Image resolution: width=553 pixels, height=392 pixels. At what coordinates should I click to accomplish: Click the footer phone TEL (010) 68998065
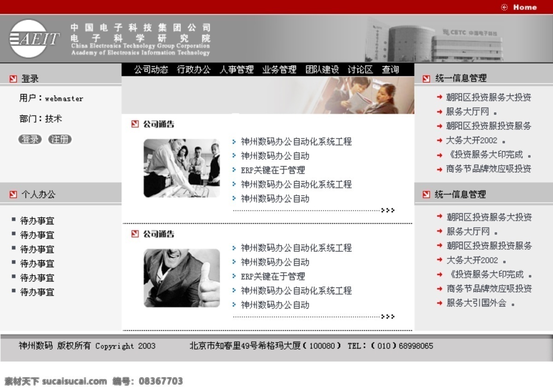390,346
